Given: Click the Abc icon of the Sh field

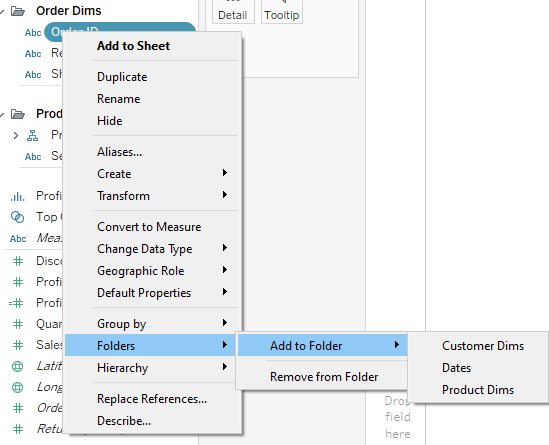Looking at the screenshot, I should [33, 75].
